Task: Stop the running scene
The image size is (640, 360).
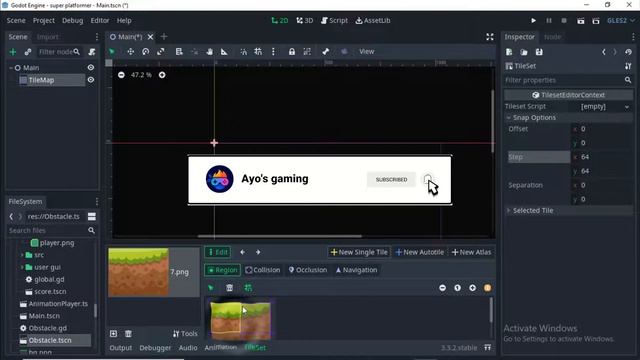Action: 564,20
